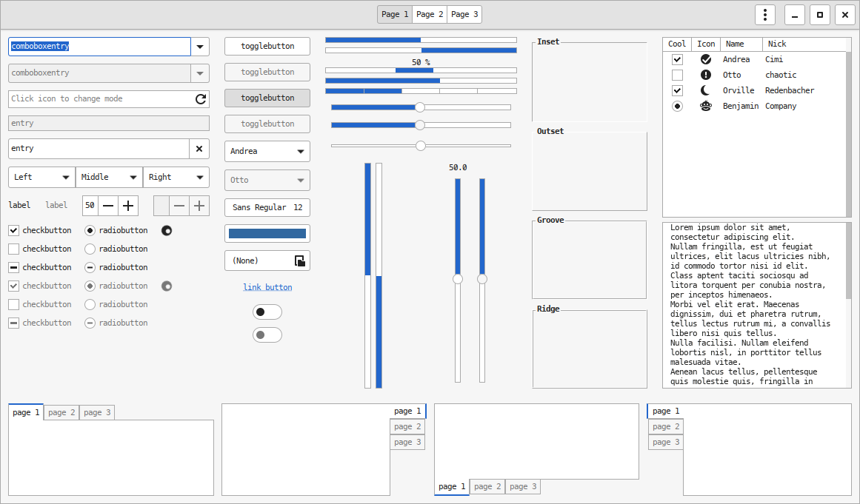Switch to Page 2 in header
The image size is (860, 504).
click(430, 14)
